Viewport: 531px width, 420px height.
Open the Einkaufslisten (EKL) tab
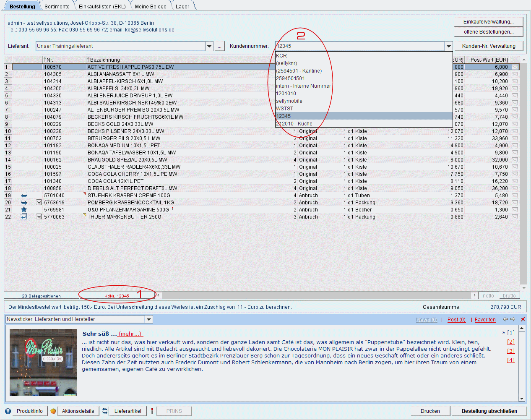tap(102, 6)
